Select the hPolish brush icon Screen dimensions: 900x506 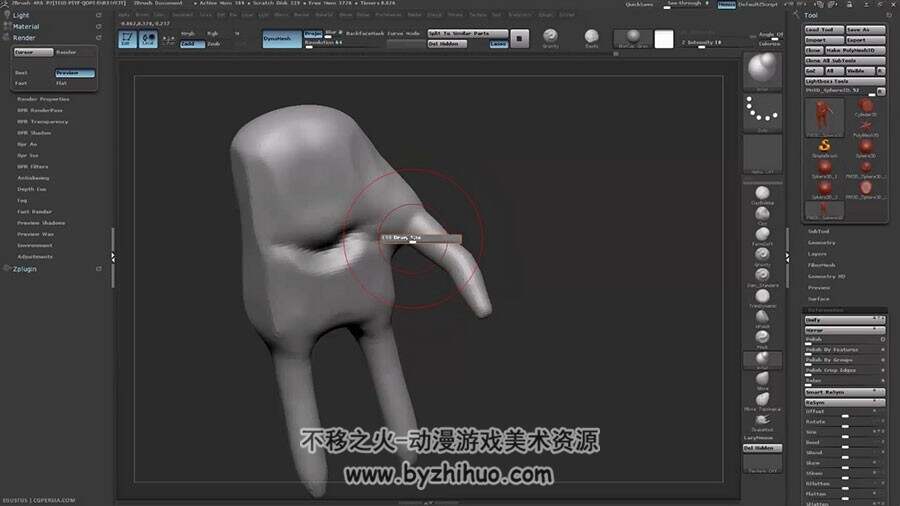(x=762, y=317)
